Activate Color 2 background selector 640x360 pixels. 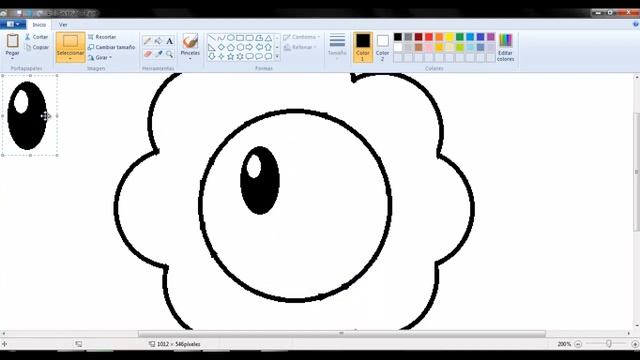pyautogui.click(x=382, y=47)
